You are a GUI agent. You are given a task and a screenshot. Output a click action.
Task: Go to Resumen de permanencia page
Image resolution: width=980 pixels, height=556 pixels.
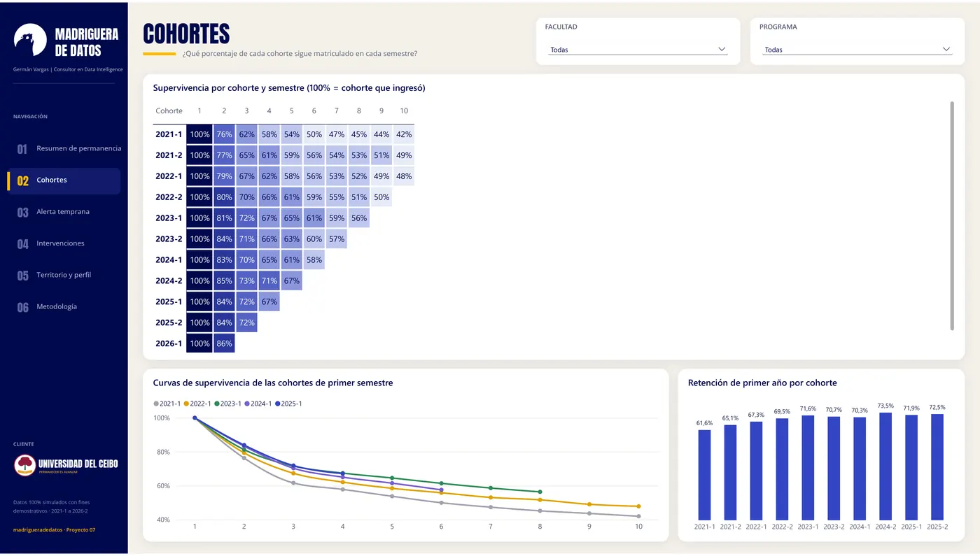click(x=67, y=148)
